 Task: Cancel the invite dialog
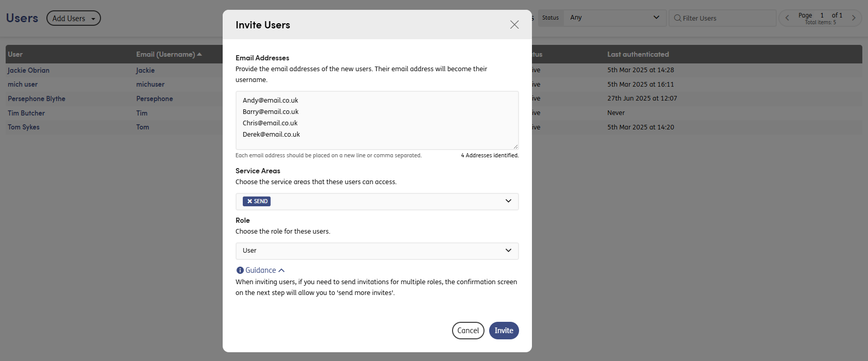coord(468,331)
